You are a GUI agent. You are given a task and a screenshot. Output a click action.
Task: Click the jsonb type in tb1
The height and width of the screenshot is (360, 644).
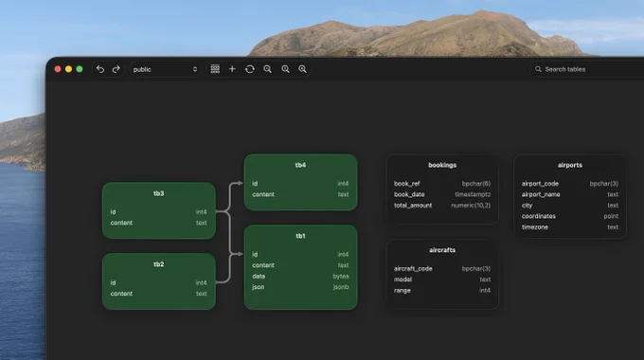(341, 287)
